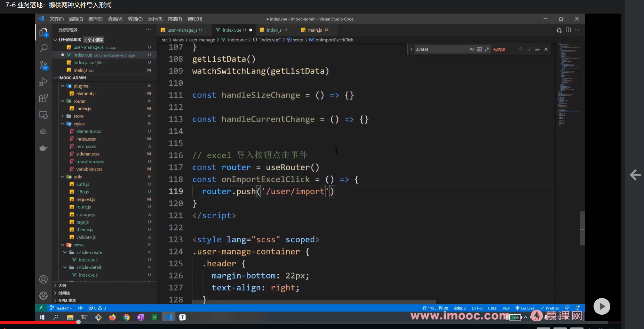Click the master branch indicator in status bar
Screen dimensions: 644x329
point(61,308)
